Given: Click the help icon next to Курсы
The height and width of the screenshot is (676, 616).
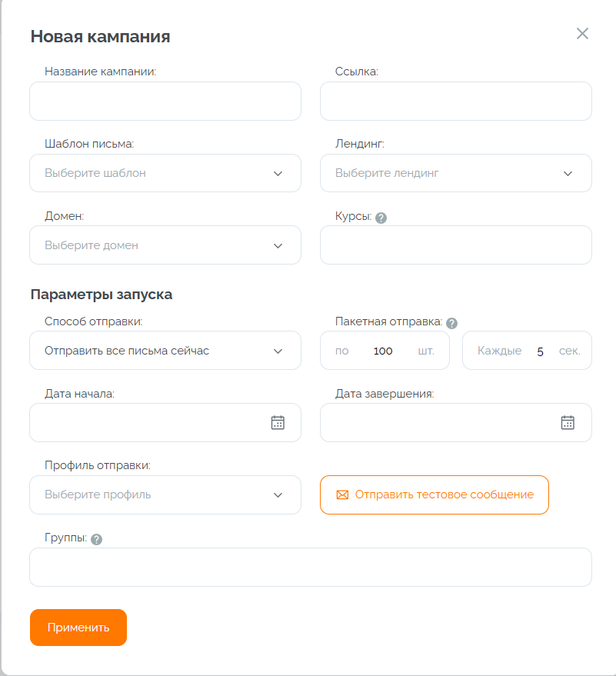Looking at the screenshot, I should tap(381, 218).
